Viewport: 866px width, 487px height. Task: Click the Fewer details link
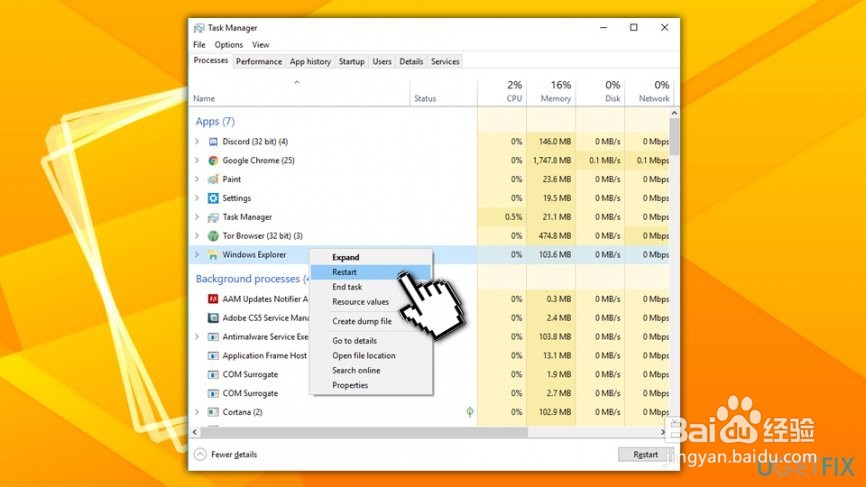click(x=234, y=455)
